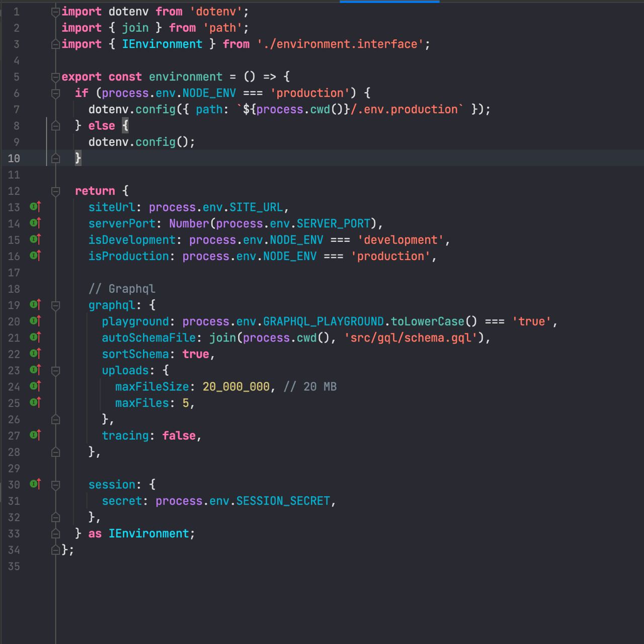Viewport: 644px width, 644px height.
Task: Click the environment constant name on line 5
Action: [186, 77]
